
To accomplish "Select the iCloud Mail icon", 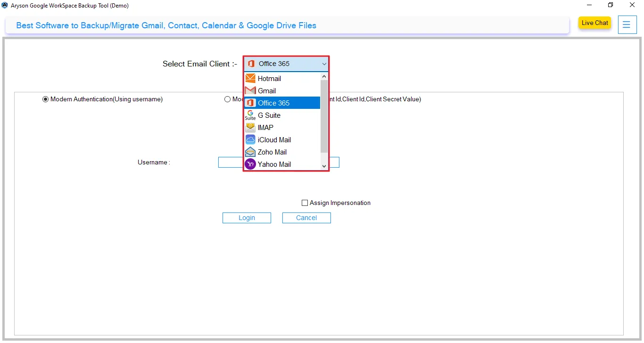I will click(x=250, y=139).
